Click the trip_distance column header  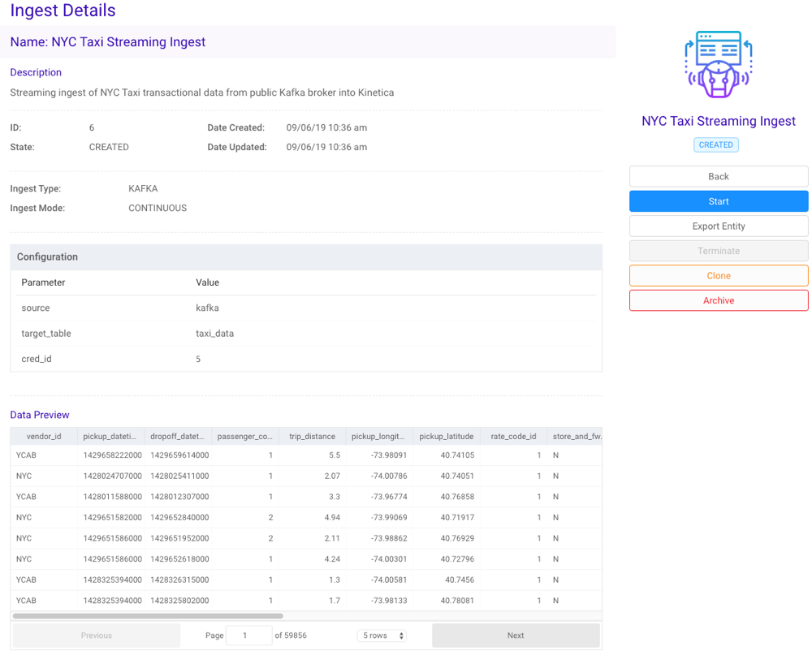pyautogui.click(x=312, y=436)
